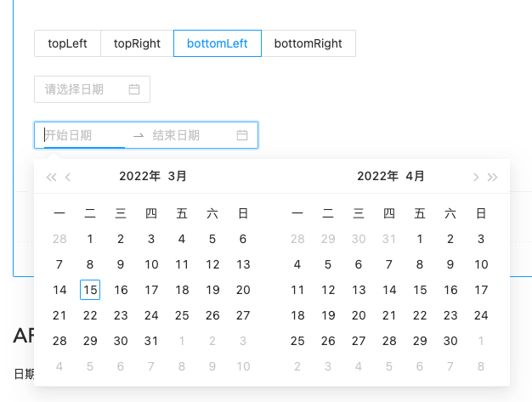This screenshot has height=402, width=532.
Task: Pick greyed date 8 in April panel's last row
Action: point(481,366)
